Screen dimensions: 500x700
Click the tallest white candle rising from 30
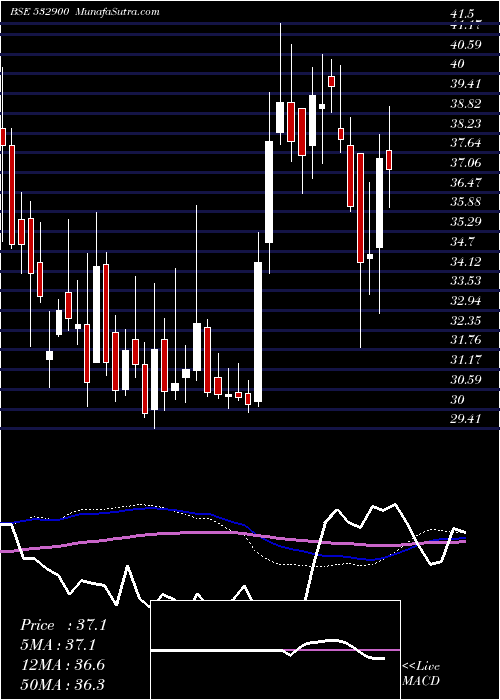click(x=258, y=332)
